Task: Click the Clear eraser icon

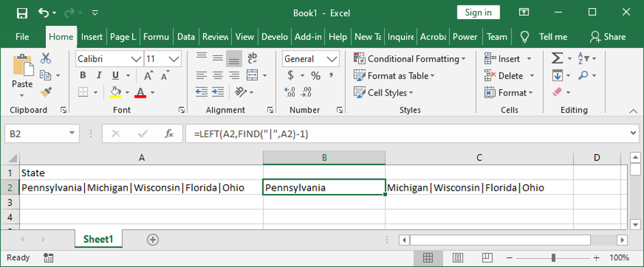Action: pos(557,92)
